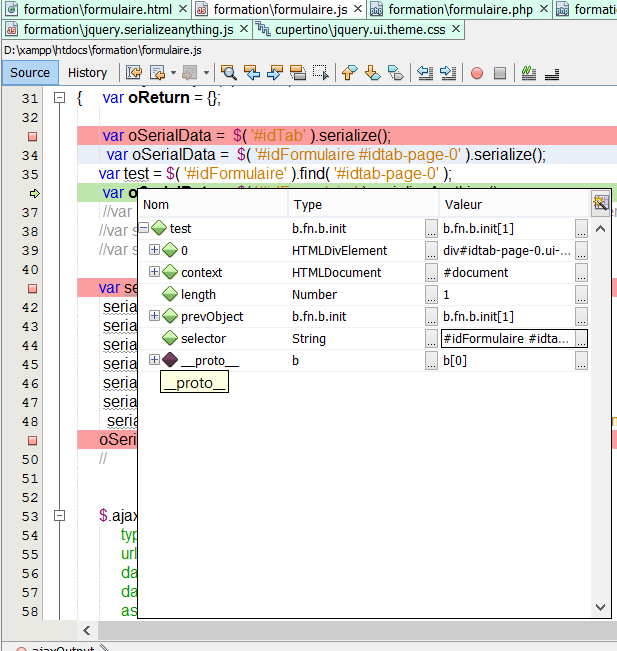Close the formation\formulaire.js tab

(358, 9)
